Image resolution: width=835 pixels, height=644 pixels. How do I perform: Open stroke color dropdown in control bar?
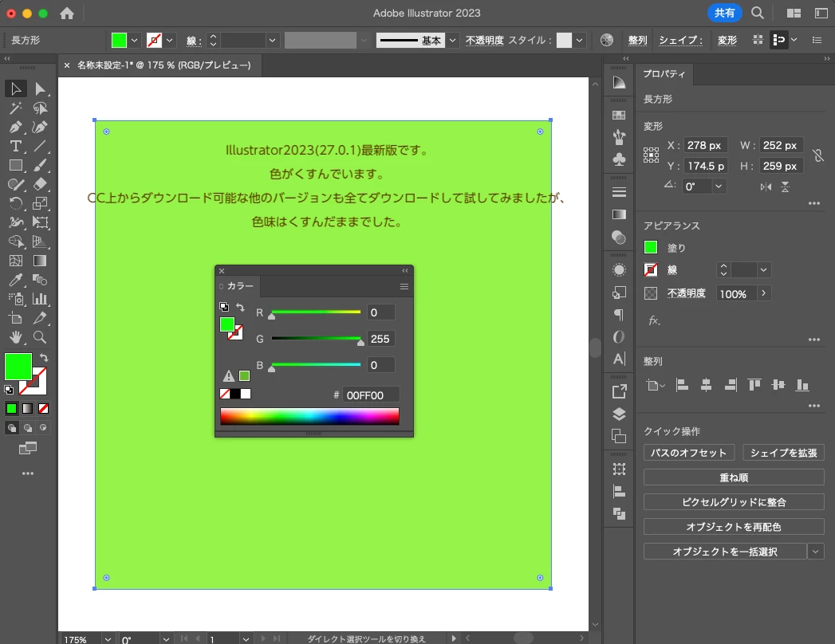pos(169,40)
